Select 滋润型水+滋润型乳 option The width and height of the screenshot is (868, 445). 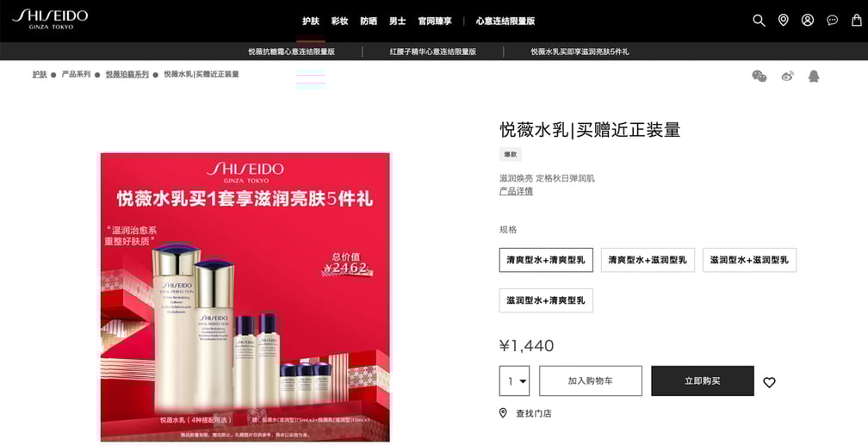[749, 260]
